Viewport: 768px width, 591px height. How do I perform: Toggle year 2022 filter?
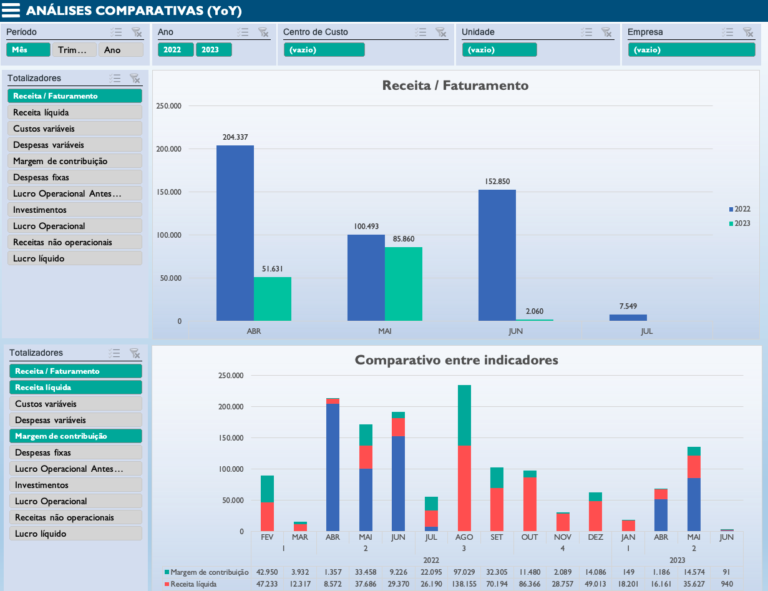[175, 50]
